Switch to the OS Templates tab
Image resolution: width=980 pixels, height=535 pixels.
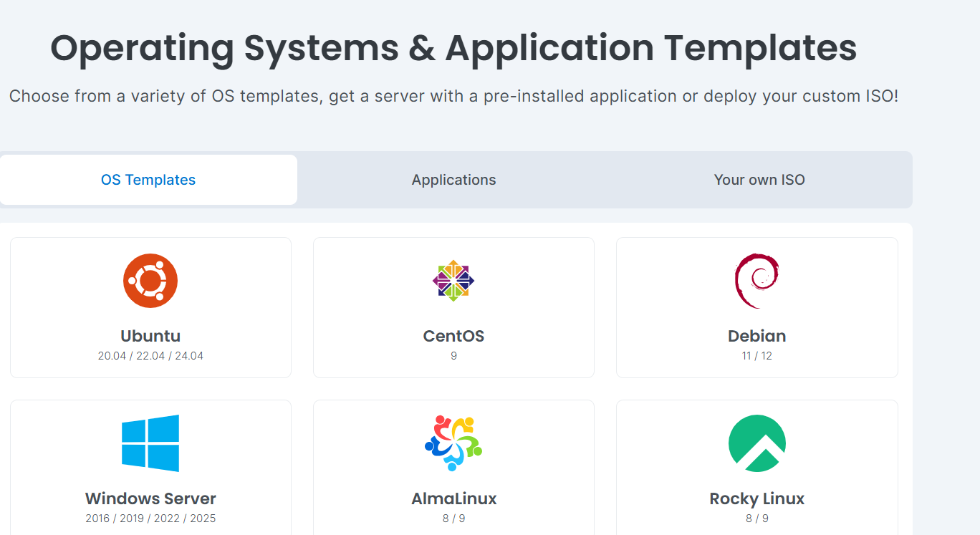click(x=148, y=180)
